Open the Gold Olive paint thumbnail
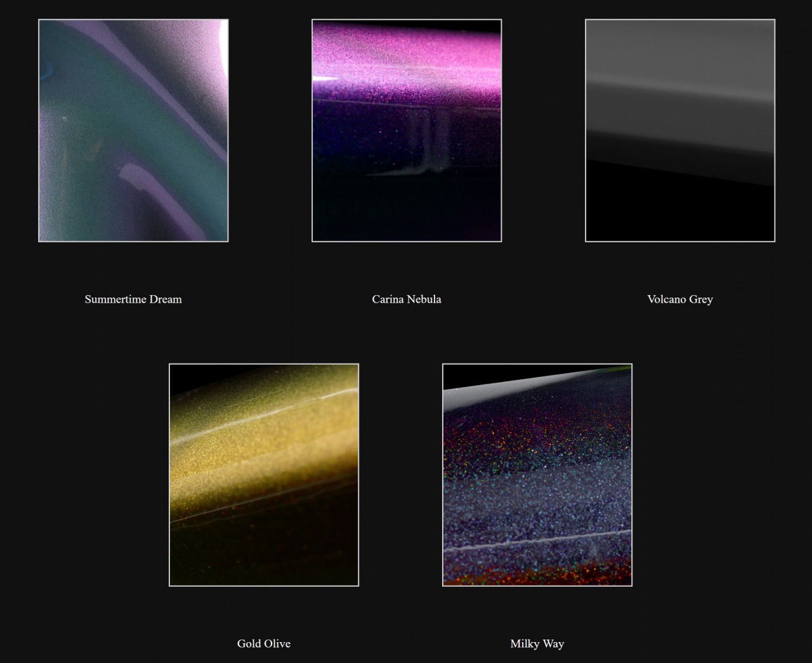Screen dimensions: 812x663 264,475
